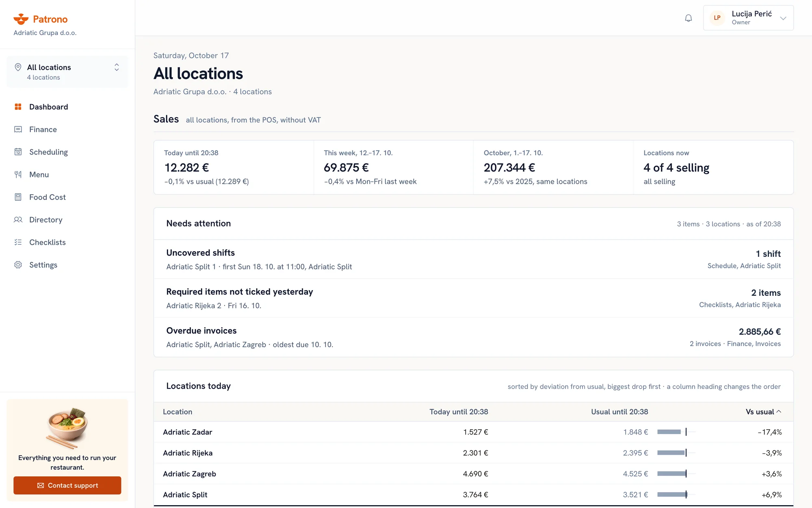Image resolution: width=812 pixels, height=508 pixels.
Task: Click the envelope icon on Contact support
Action: [x=41, y=485]
